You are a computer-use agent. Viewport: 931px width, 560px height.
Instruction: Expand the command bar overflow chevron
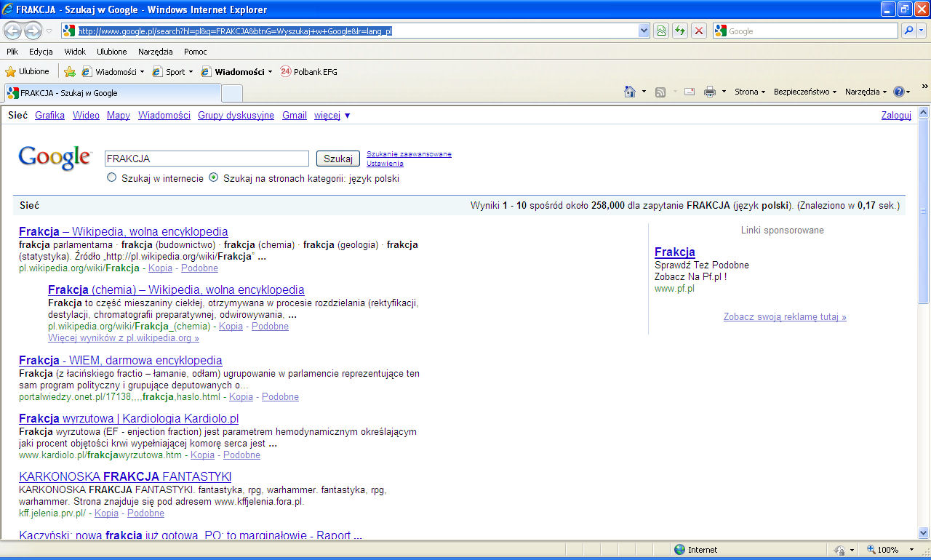coord(924,87)
